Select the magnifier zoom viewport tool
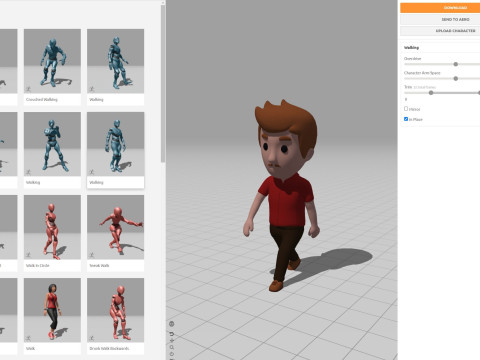Viewport: 480px width, 360px height. tap(172, 347)
